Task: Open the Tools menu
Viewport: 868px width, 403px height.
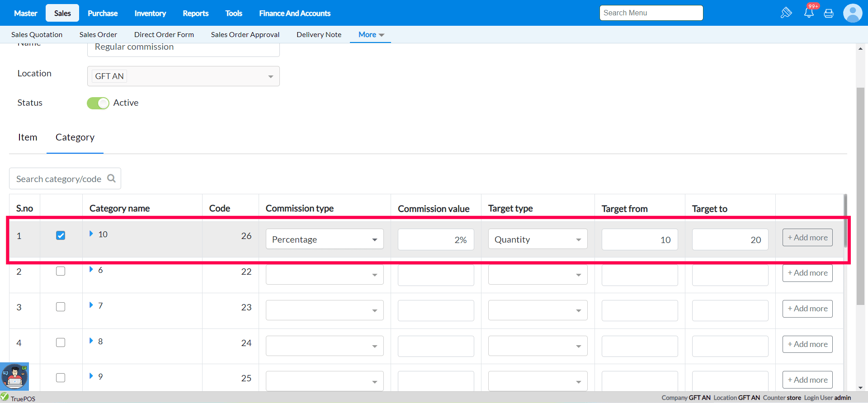Action: pos(234,13)
